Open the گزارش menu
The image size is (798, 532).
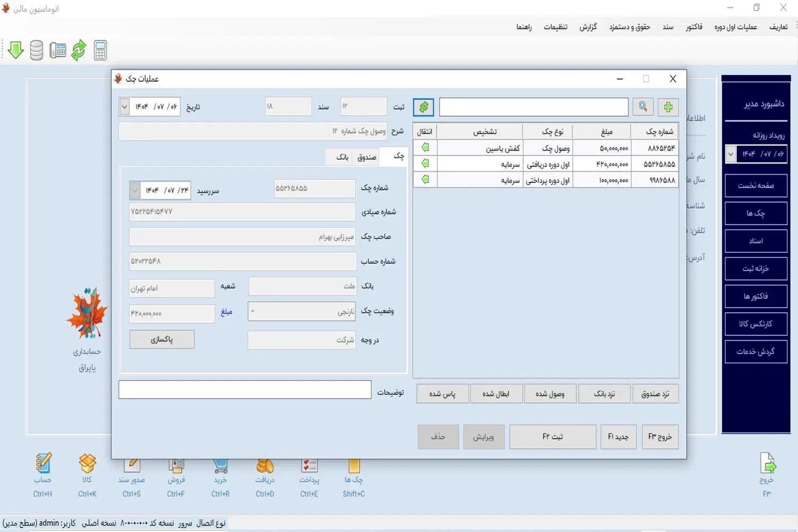588,27
